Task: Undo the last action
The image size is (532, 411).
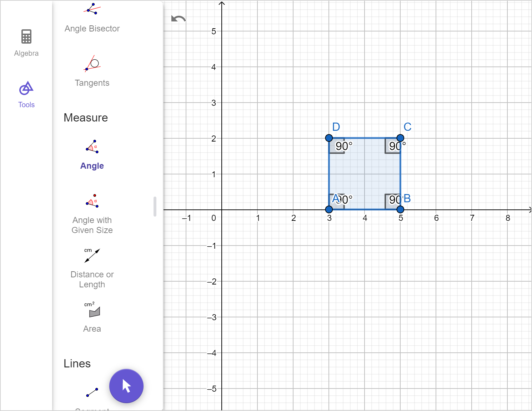Action: (x=179, y=19)
